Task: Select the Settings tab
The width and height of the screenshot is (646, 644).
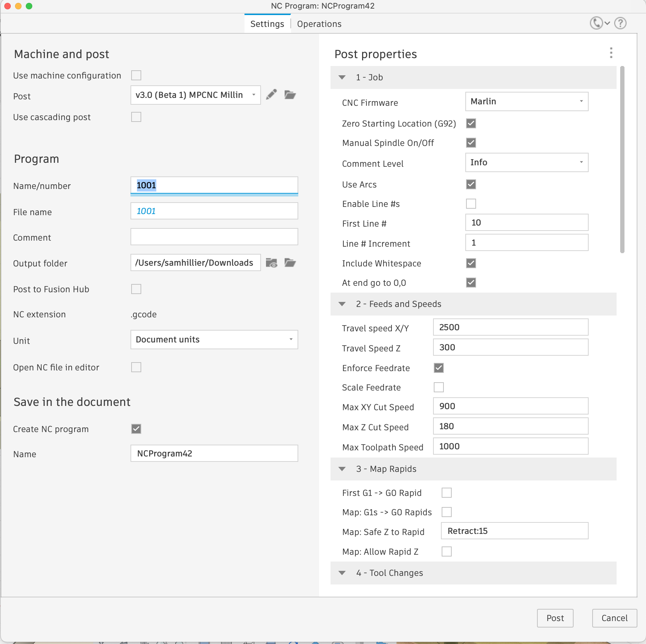Action: click(x=267, y=24)
